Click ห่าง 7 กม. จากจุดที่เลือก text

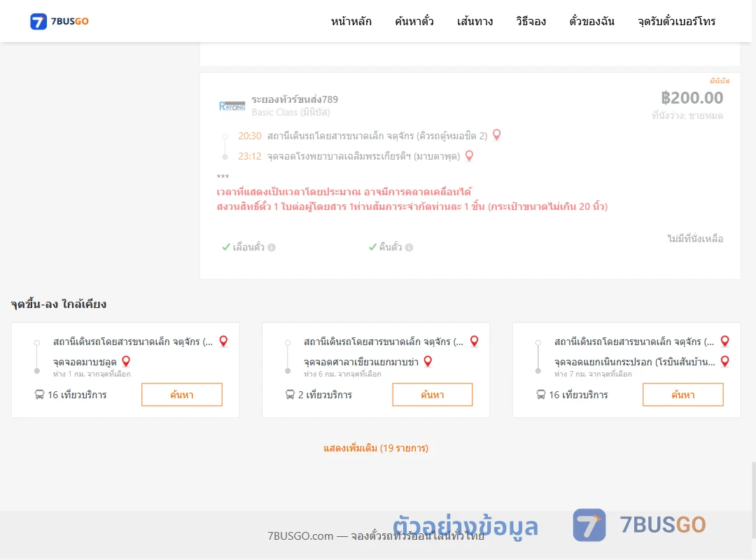[593, 374]
